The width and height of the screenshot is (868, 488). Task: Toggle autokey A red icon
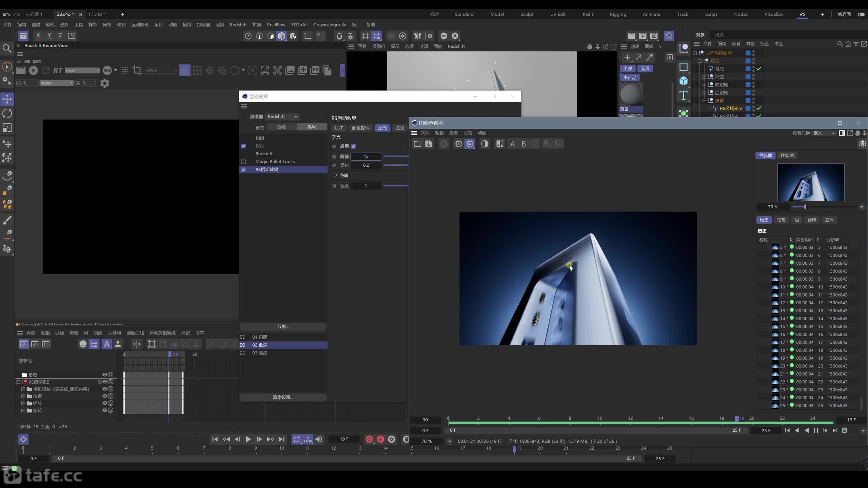pos(380,439)
